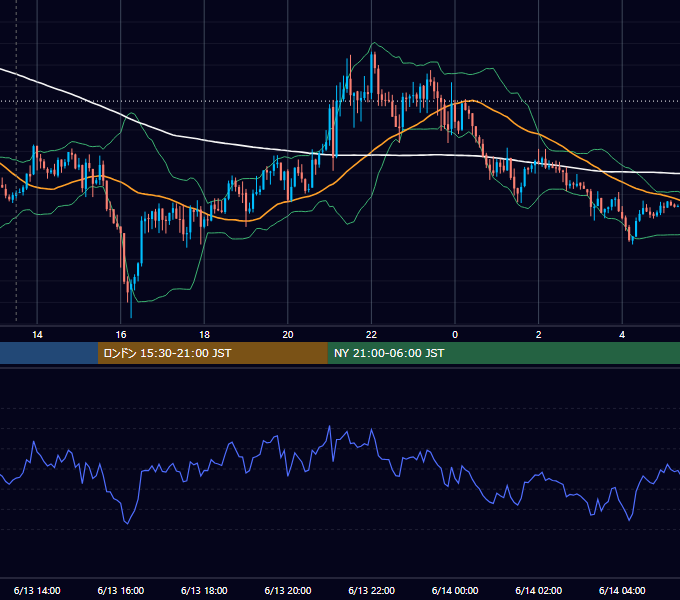680x600 pixels.
Task: Click the hour label 4 on the price axis
Action: (622, 335)
